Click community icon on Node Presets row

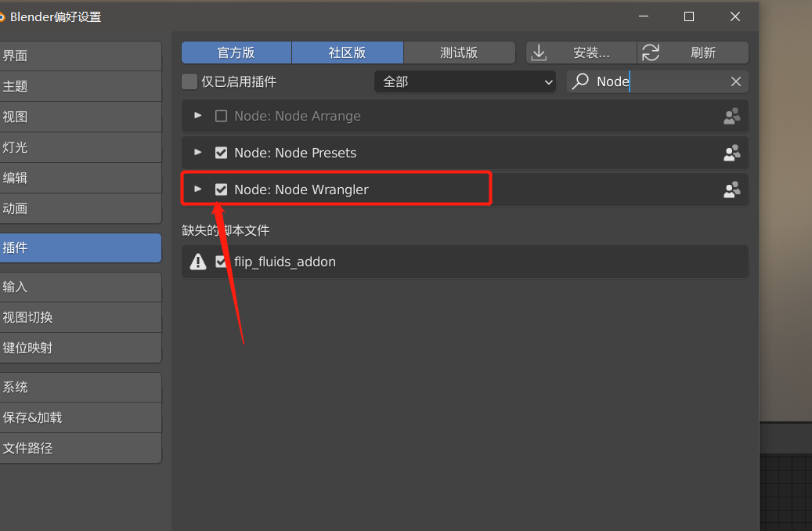coord(731,153)
